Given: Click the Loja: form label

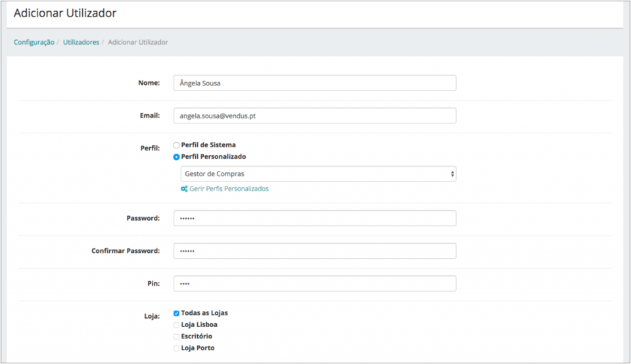Looking at the screenshot, I should pos(151,316).
